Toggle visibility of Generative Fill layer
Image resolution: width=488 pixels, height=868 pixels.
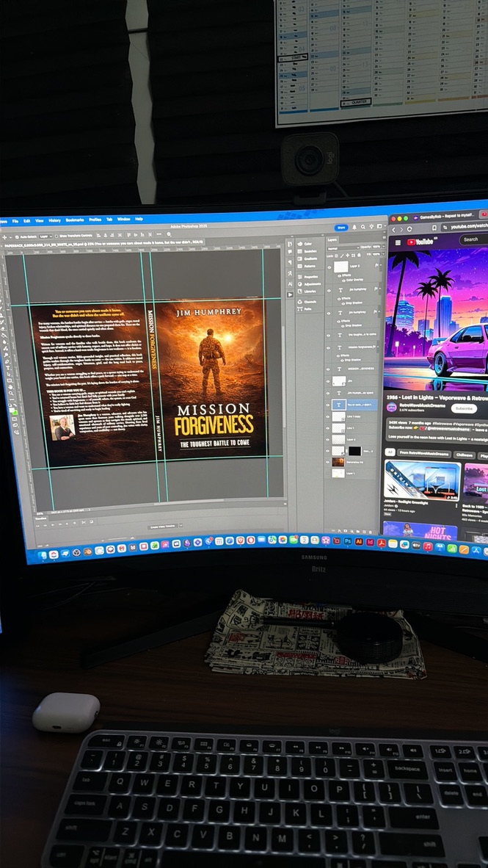click(328, 461)
